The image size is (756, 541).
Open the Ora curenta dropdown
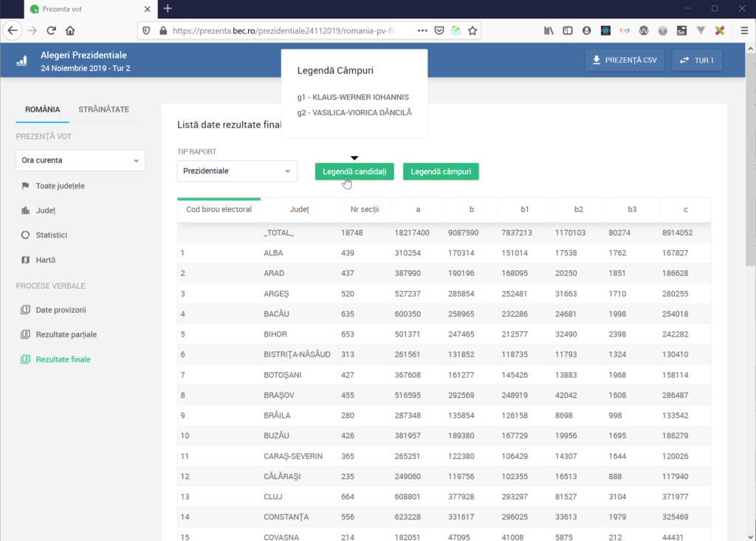pos(80,160)
